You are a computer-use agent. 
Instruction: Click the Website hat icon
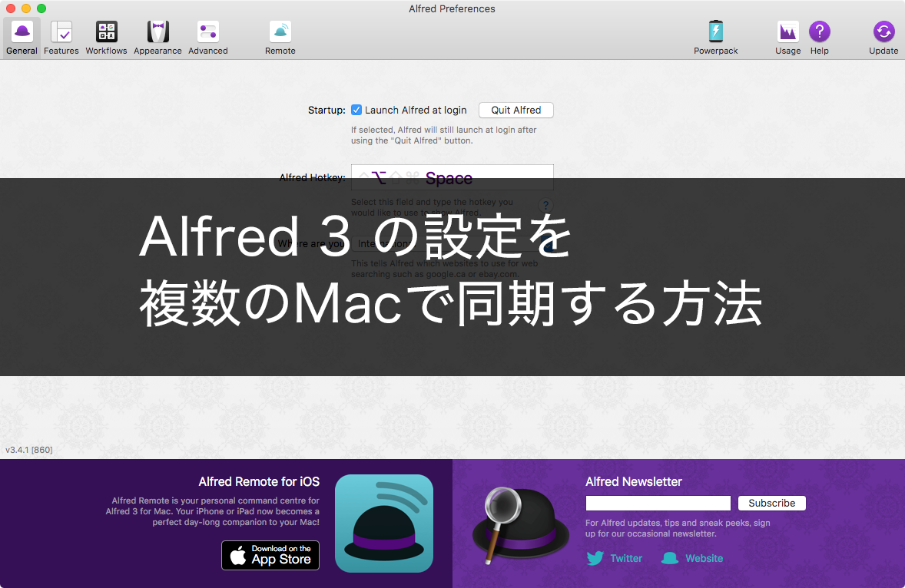(x=670, y=558)
